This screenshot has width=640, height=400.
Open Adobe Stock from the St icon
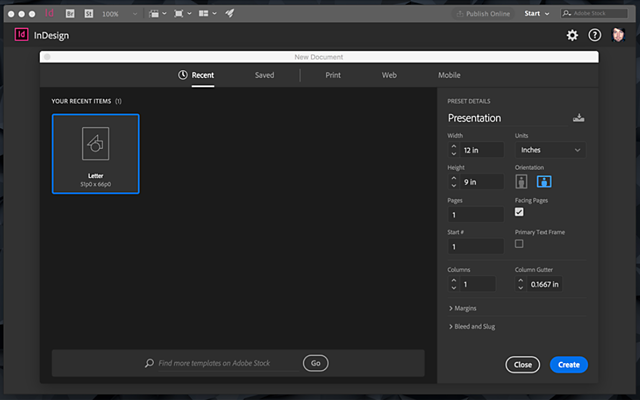tap(89, 14)
